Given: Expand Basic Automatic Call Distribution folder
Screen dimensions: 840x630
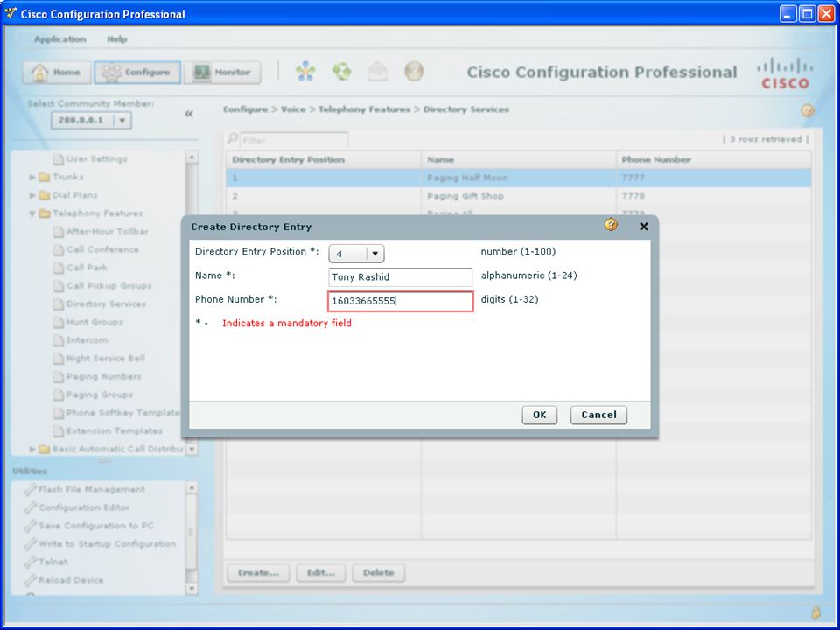Looking at the screenshot, I should pyautogui.click(x=32, y=450).
